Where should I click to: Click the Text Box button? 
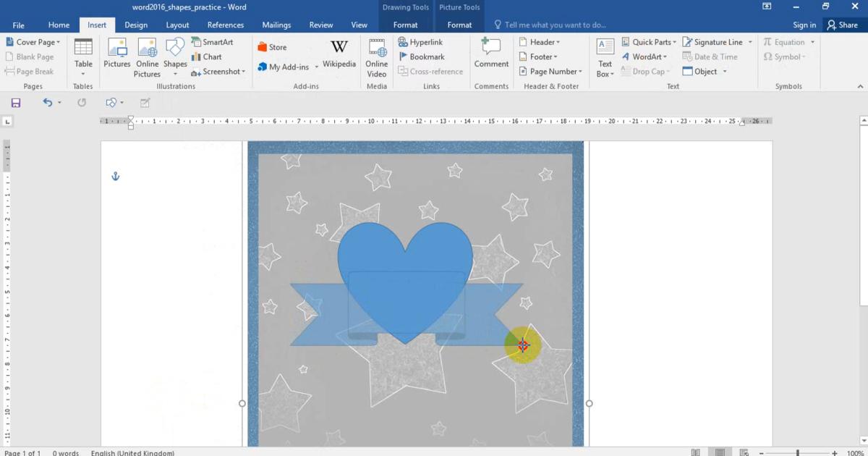tap(605, 57)
